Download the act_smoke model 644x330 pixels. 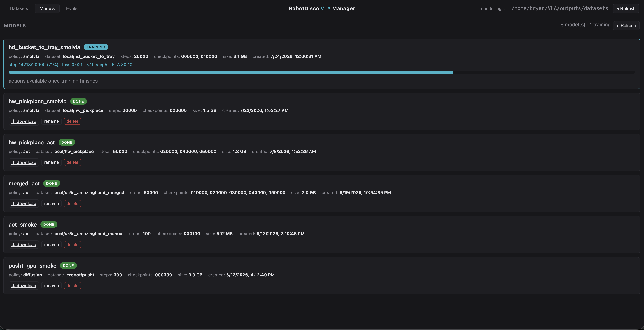(24, 245)
